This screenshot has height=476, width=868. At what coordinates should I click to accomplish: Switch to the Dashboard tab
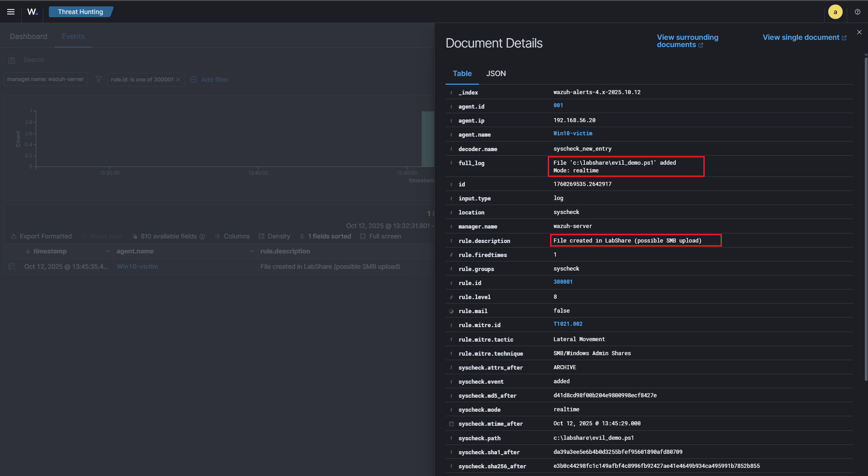tap(28, 36)
